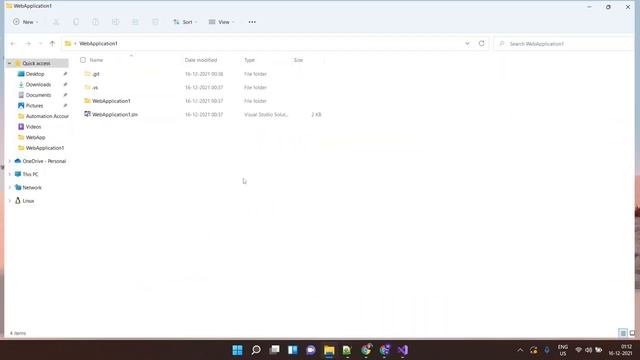Click the Rename toolbar icon
This screenshot has height=360, width=640.
[x=116, y=22]
